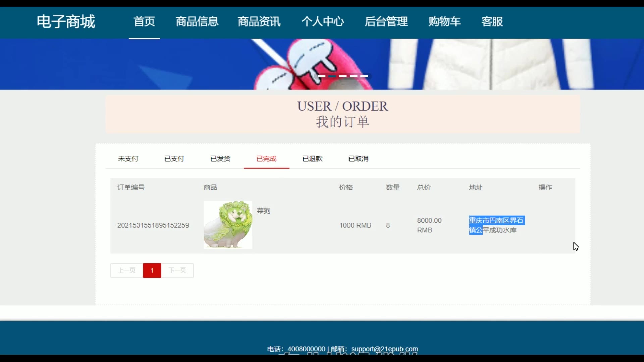Select the second carousel indicator dash
The width and height of the screenshot is (644, 362).
pyautogui.click(x=332, y=76)
